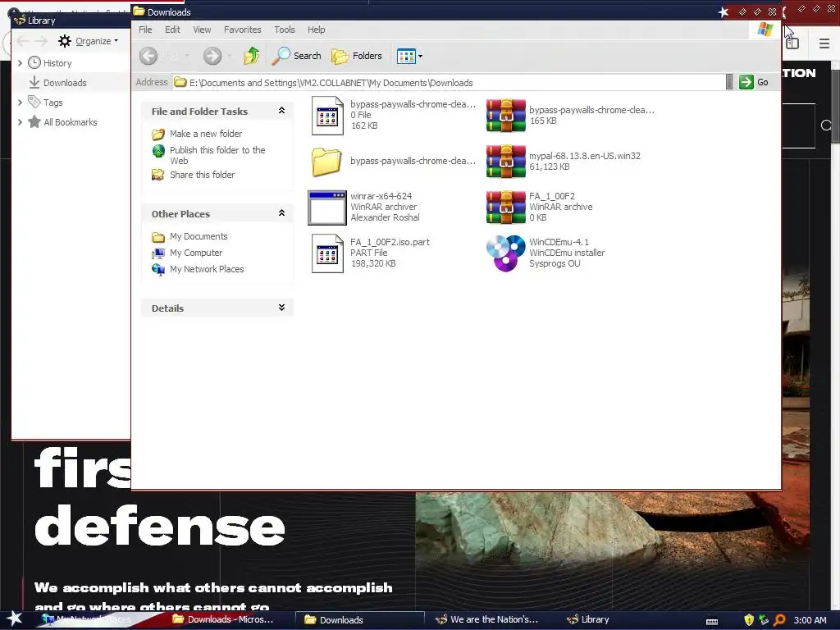Image resolution: width=840 pixels, height=630 pixels.
Task: Click Publish this folder to the Web
Action: [x=217, y=155]
